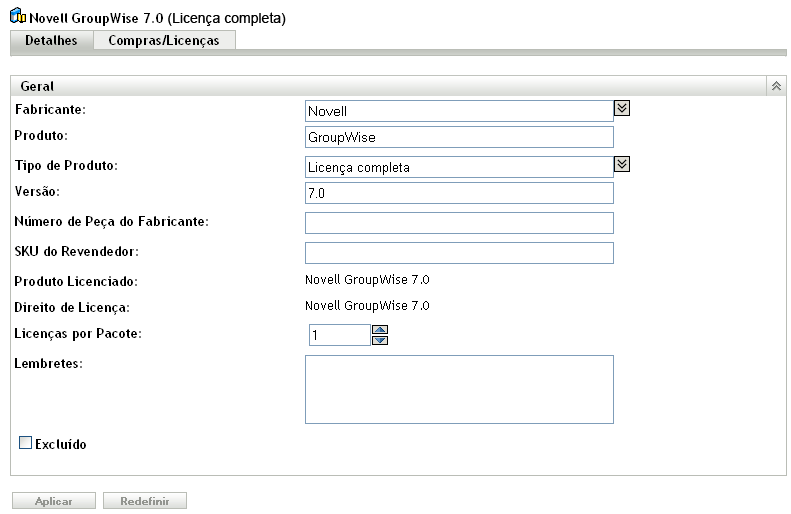Click the SKU do Revendedor field
The height and width of the screenshot is (514, 791).
click(458, 253)
